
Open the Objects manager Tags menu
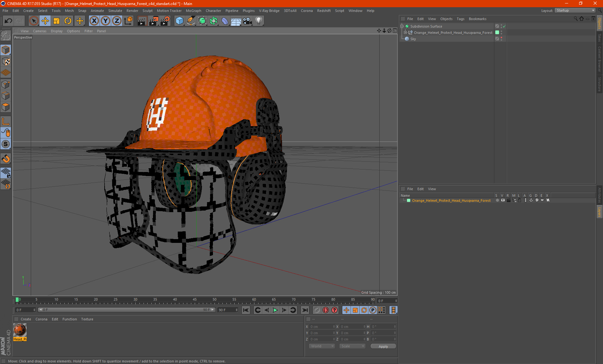pos(460,19)
